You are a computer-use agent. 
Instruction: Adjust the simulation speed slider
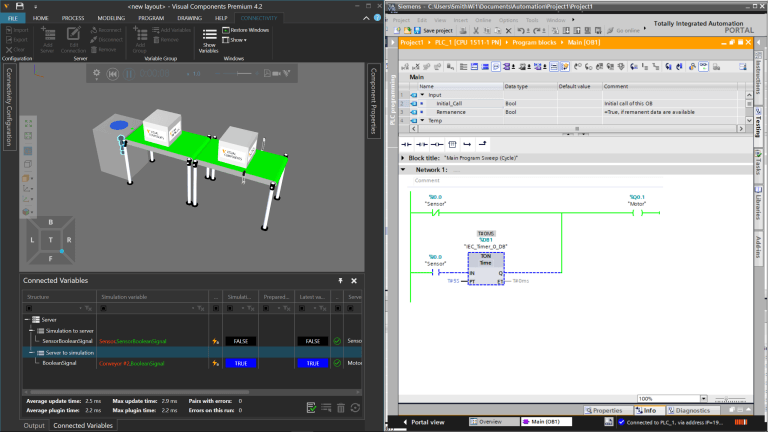tap(237, 73)
